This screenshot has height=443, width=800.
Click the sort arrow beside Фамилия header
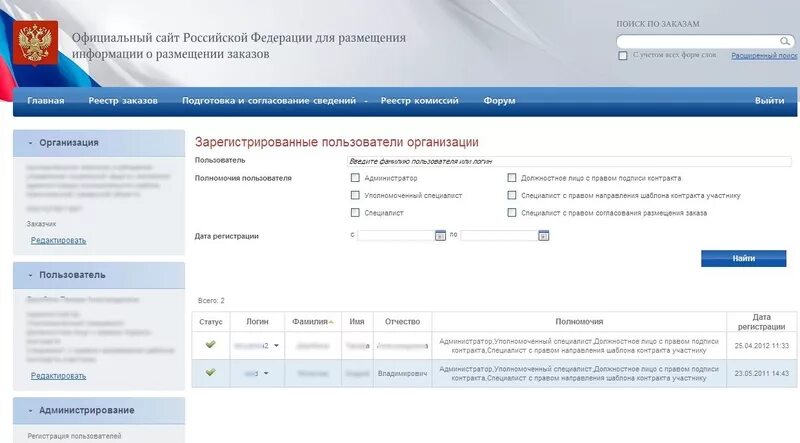click(x=331, y=322)
